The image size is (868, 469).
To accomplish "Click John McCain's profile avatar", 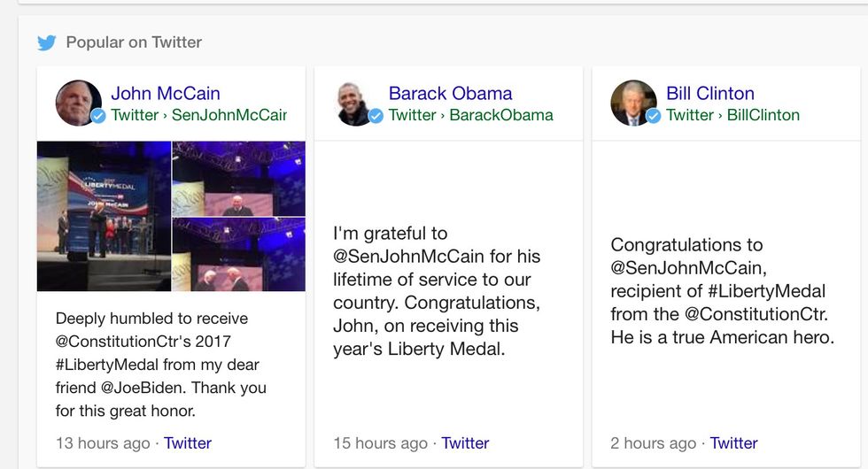I will coord(78,102).
